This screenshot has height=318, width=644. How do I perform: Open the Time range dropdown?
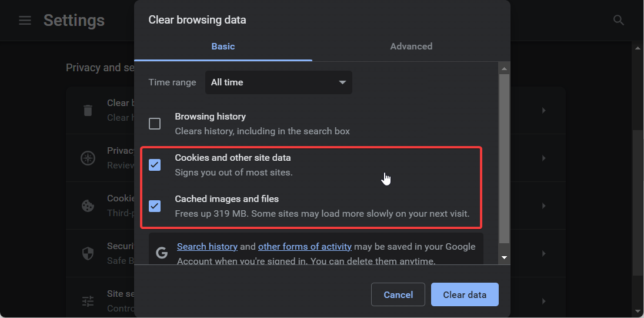pos(278,82)
